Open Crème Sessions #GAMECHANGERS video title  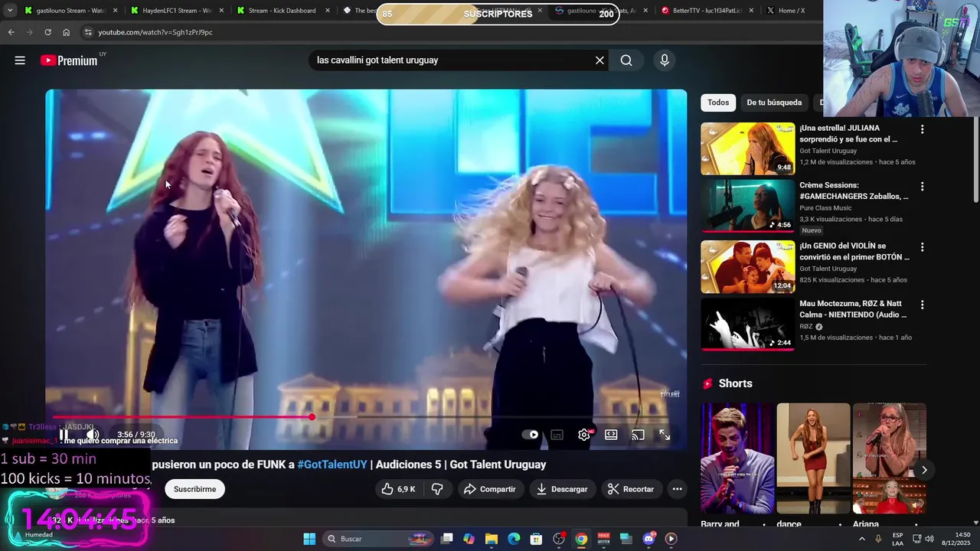(854, 191)
